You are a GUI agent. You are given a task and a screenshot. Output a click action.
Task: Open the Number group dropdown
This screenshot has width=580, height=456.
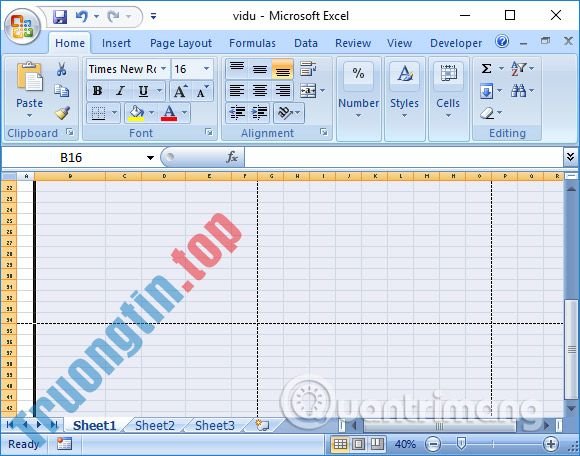(x=358, y=99)
